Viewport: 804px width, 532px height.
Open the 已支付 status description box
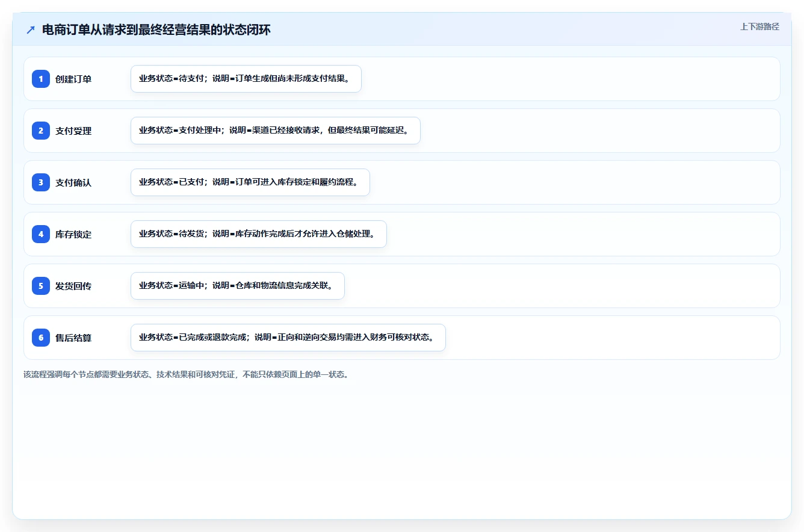click(x=250, y=182)
